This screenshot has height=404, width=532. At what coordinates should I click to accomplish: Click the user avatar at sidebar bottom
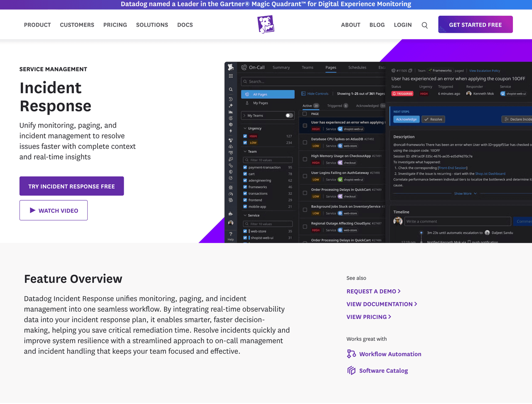(231, 222)
